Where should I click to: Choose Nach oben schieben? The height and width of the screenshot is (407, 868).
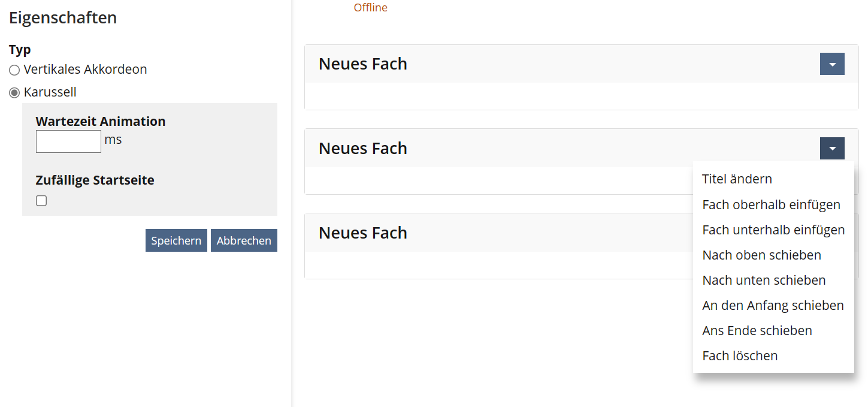[x=761, y=255]
